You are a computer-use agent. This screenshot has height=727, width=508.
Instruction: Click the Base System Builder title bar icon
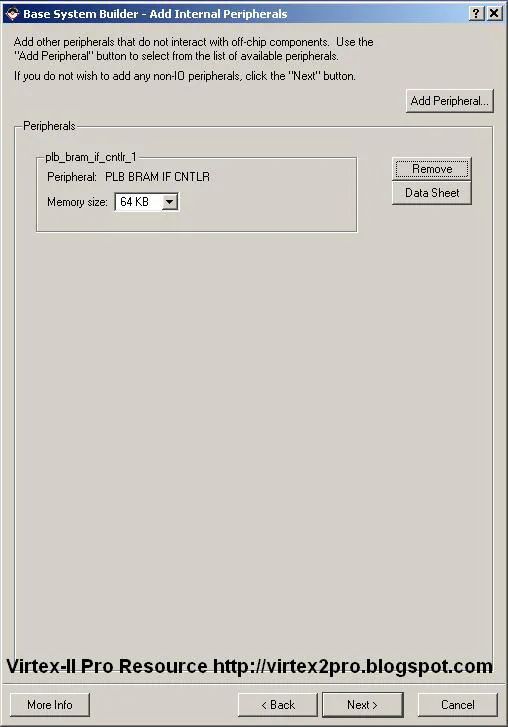[12, 13]
